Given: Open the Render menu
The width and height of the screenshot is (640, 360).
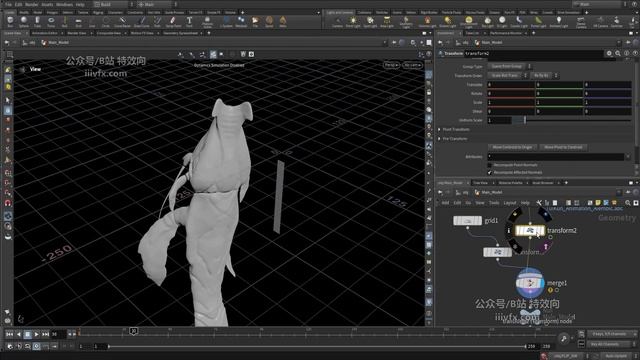Looking at the screenshot, I should [x=31, y=4].
